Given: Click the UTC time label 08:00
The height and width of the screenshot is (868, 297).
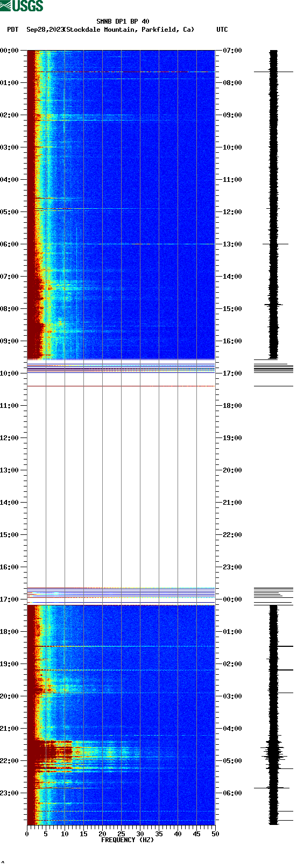Looking at the screenshot, I should 232,83.
